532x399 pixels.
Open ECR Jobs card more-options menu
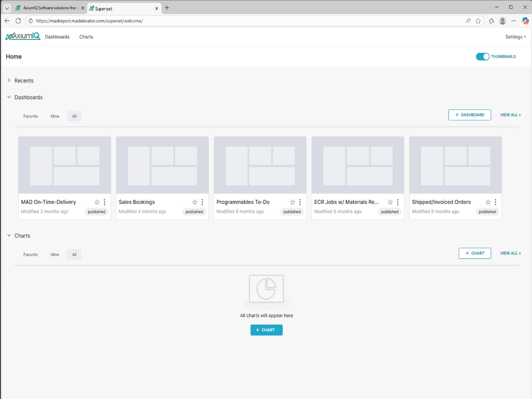point(398,202)
